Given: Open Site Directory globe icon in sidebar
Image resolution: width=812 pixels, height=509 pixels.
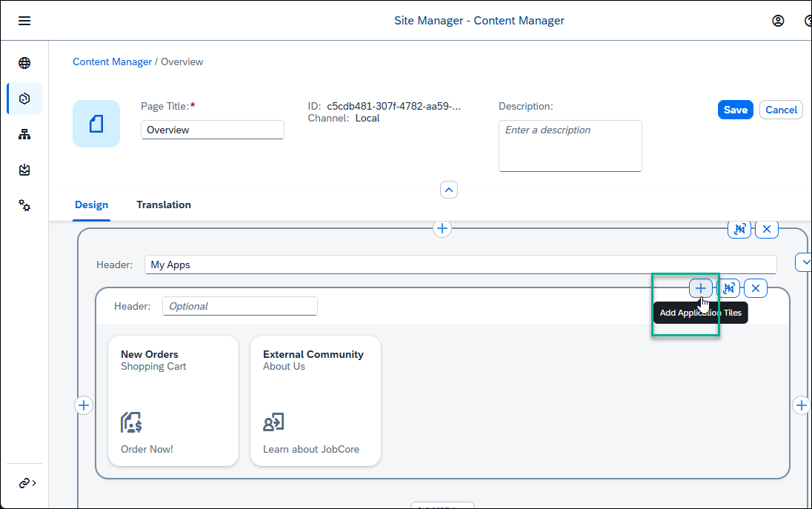Looking at the screenshot, I should (x=24, y=63).
